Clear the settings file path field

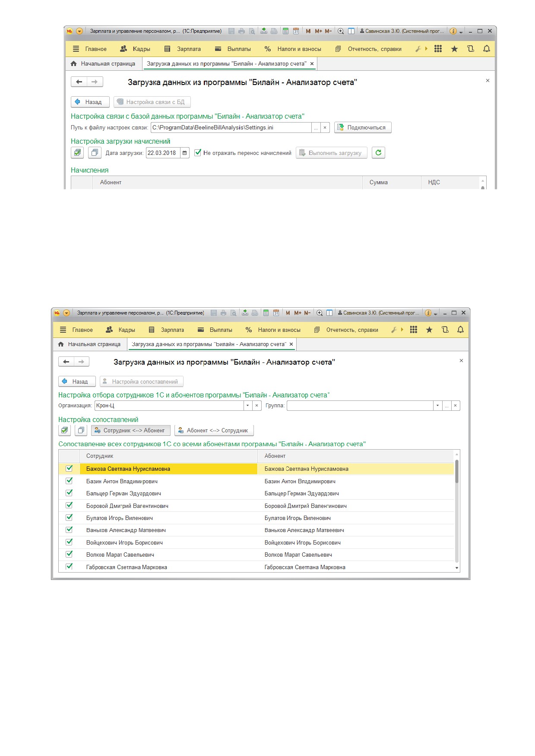[325, 128]
